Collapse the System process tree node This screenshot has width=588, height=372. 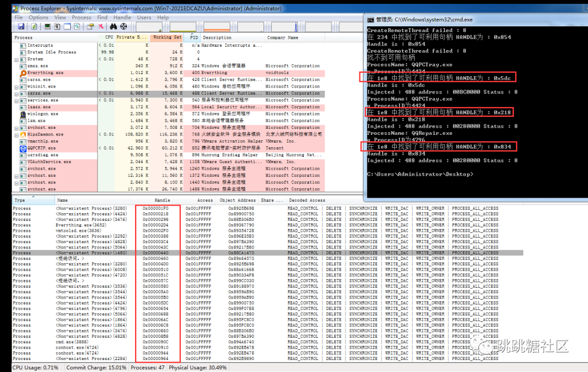click(16, 60)
